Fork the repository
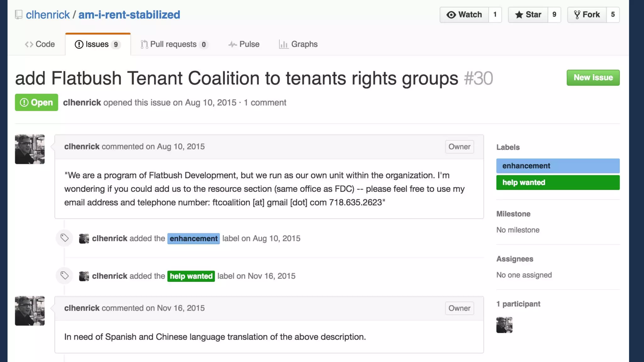This screenshot has height=362, width=644. coord(587,15)
